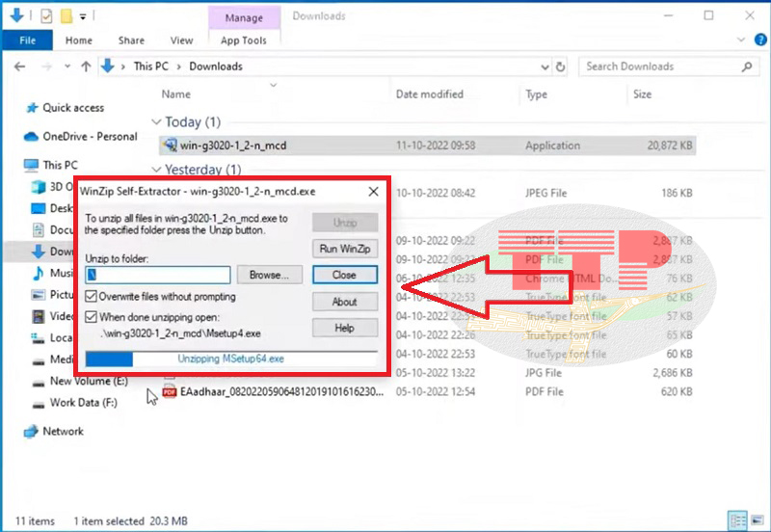Collapse the Today (1) group

tap(156, 122)
